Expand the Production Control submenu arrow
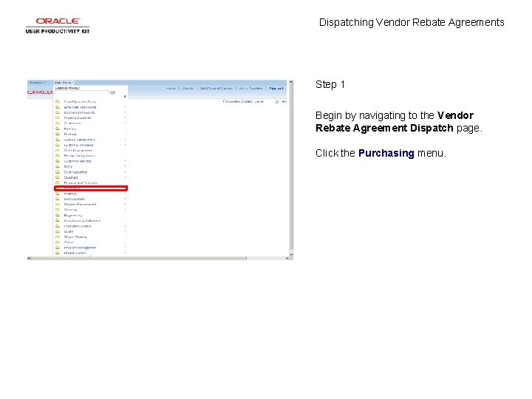532x399 pixels. click(125, 226)
